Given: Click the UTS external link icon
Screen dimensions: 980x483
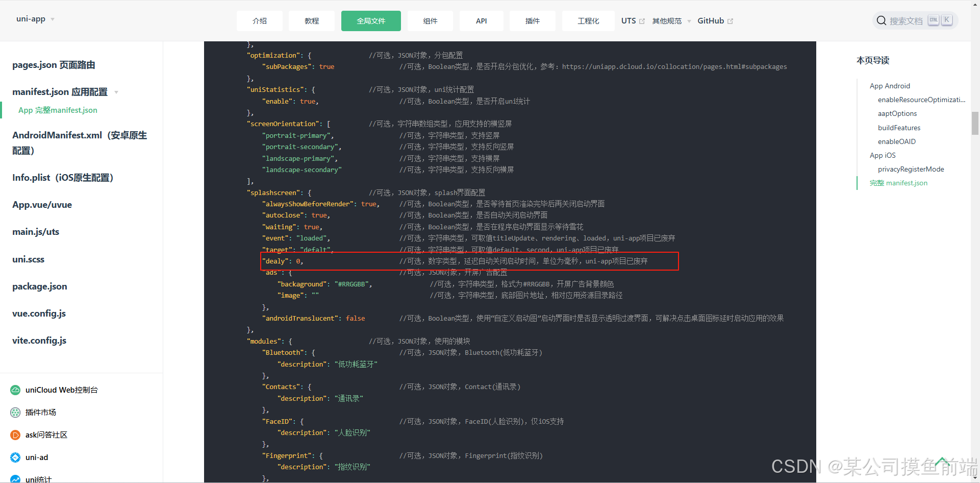Looking at the screenshot, I should 642,21.
